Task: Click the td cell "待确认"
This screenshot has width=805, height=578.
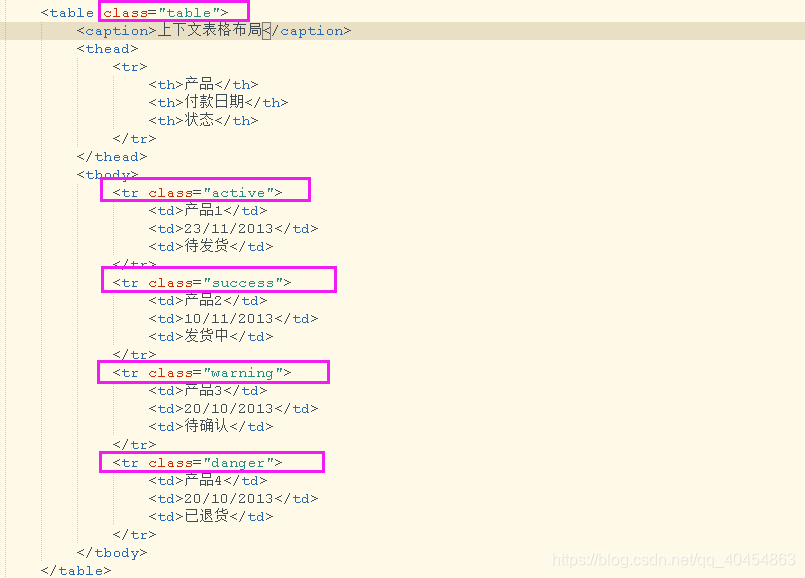Action: 211,427
